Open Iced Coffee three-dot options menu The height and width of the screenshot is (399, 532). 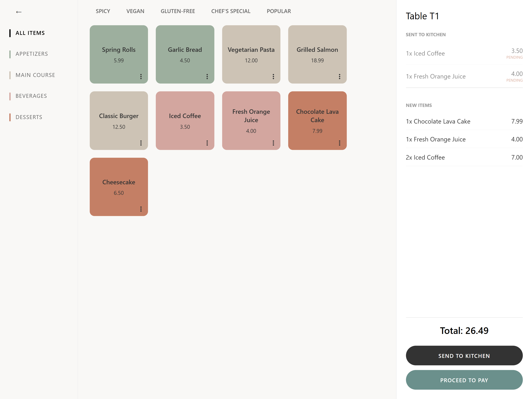point(207,143)
